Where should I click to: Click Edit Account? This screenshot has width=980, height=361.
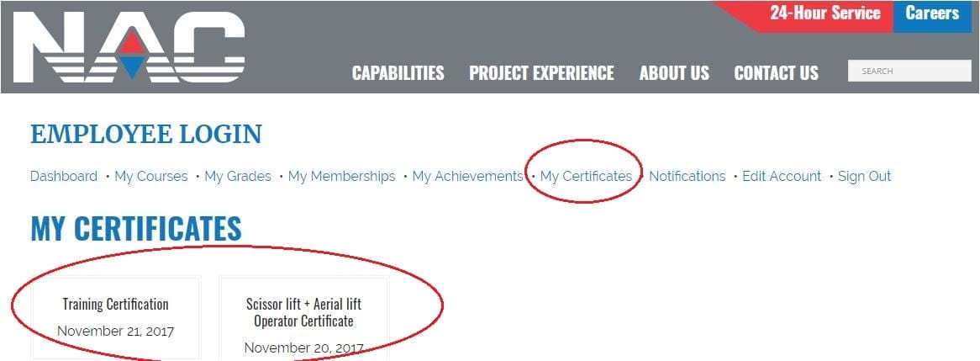(782, 177)
